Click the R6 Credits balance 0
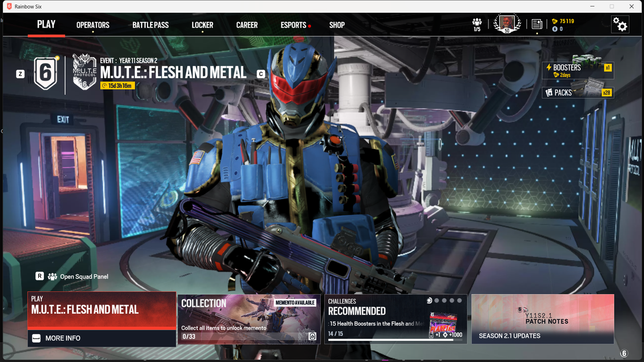Image resolution: width=644 pixels, height=362 pixels. click(561, 29)
